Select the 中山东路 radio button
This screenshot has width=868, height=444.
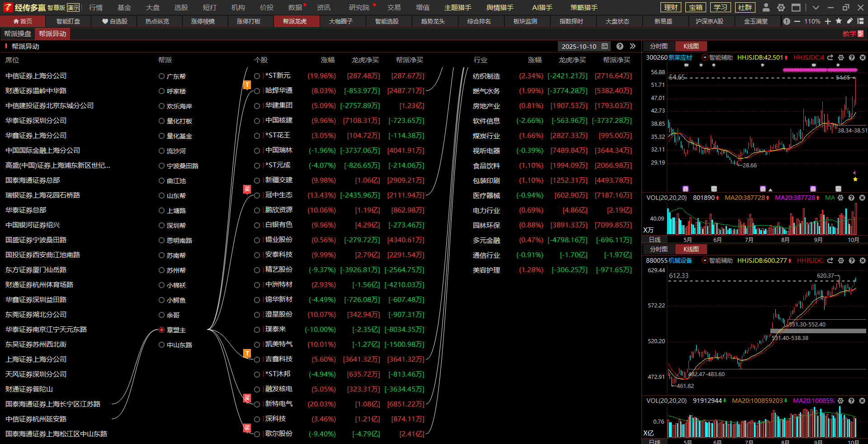click(161, 345)
